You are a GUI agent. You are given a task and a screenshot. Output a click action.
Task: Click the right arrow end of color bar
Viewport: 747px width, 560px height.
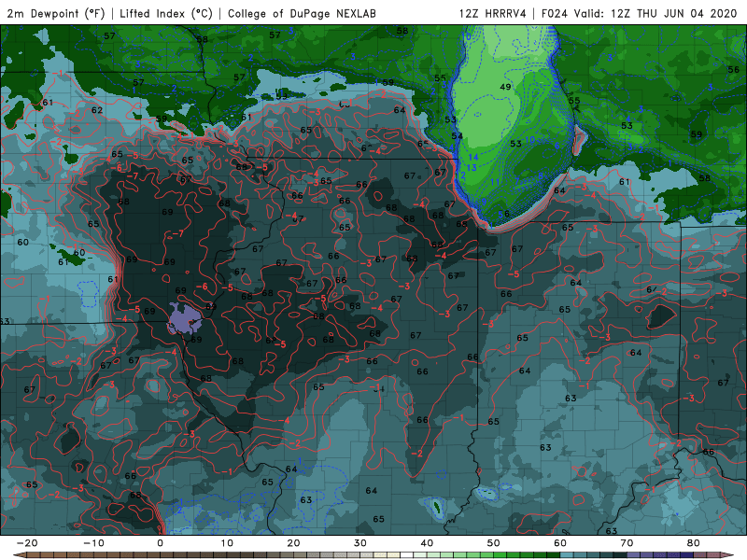tap(728, 555)
